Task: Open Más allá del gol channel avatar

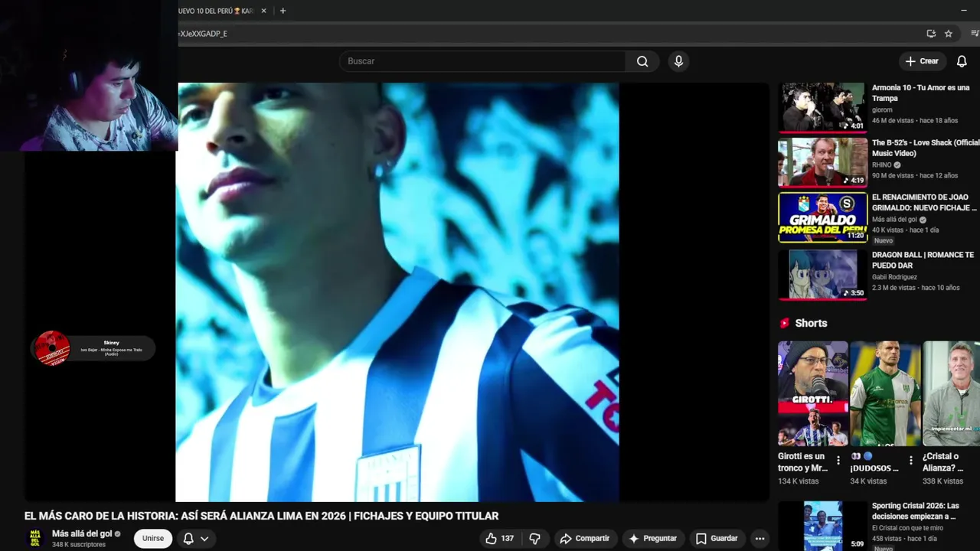Action: pyautogui.click(x=35, y=539)
